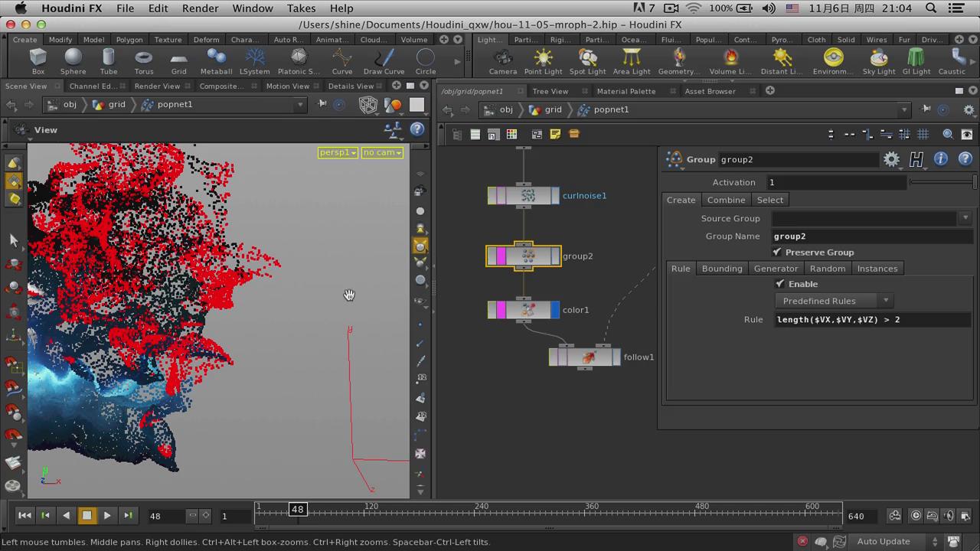Expand the viewport path history dropdown
Image resolution: width=980 pixels, height=551 pixels.
coord(301,105)
